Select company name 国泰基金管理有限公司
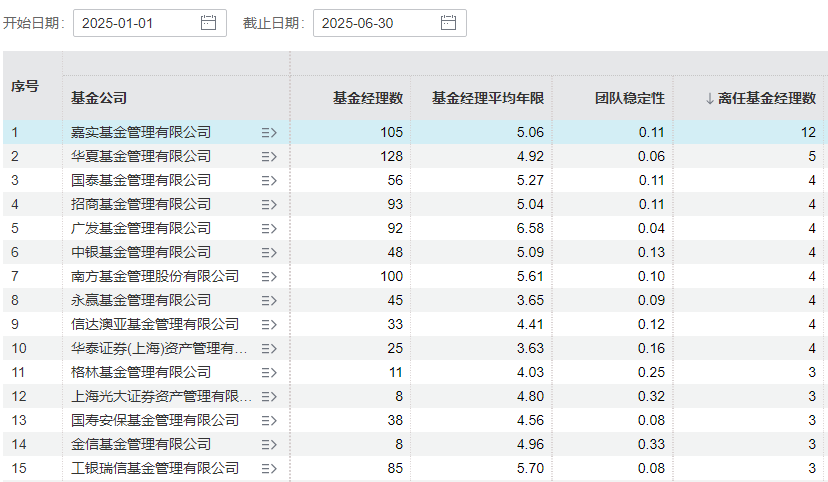The height and width of the screenshot is (482, 828). pos(141,180)
